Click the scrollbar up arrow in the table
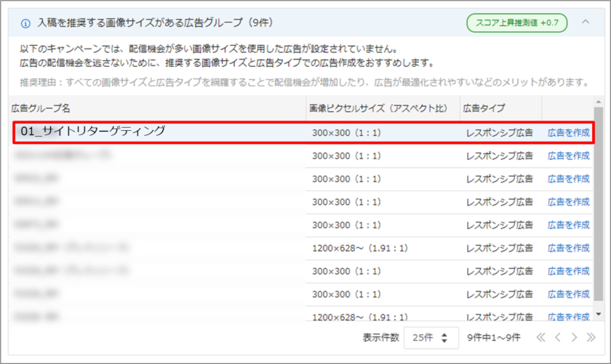The image size is (611, 364). pos(599,102)
